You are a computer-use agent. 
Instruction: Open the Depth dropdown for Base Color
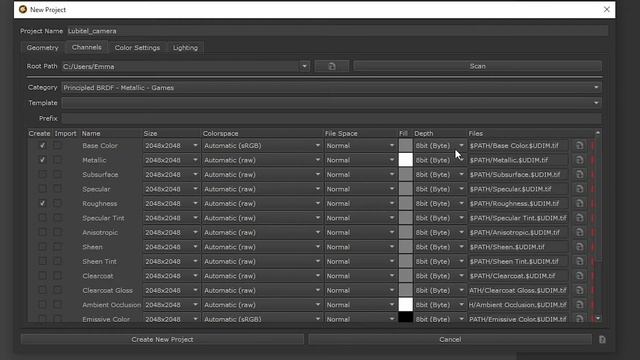pos(440,146)
